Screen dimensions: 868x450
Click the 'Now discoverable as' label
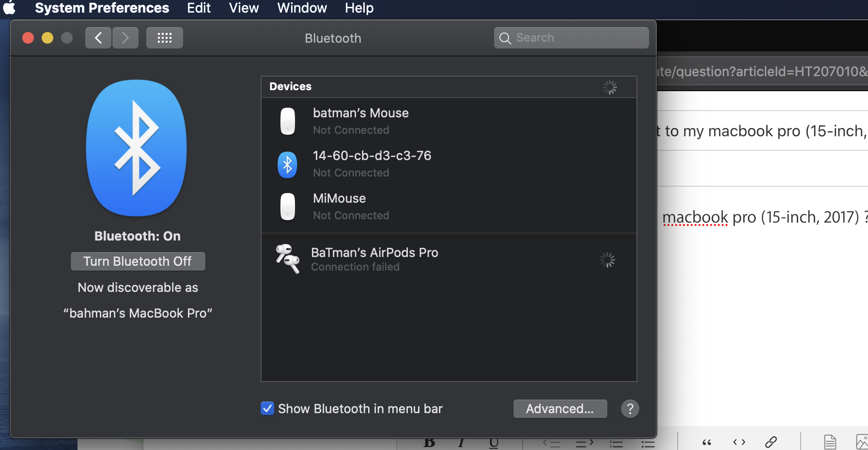tap(138, 288)
